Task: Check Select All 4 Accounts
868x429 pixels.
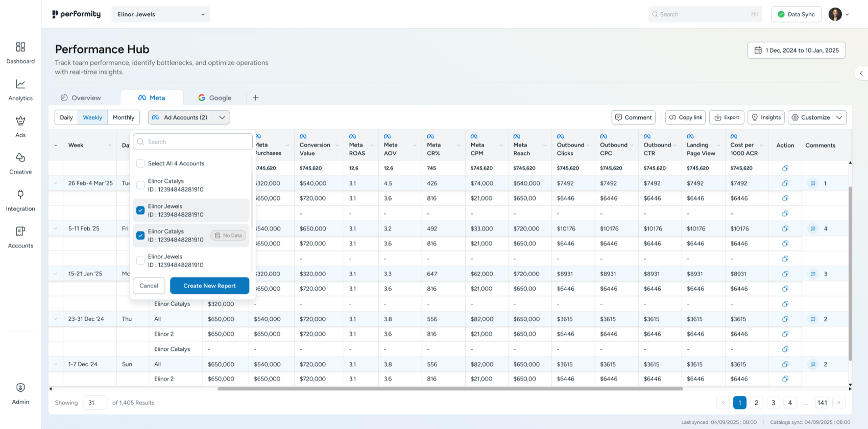Action: [x=140, y=163]
